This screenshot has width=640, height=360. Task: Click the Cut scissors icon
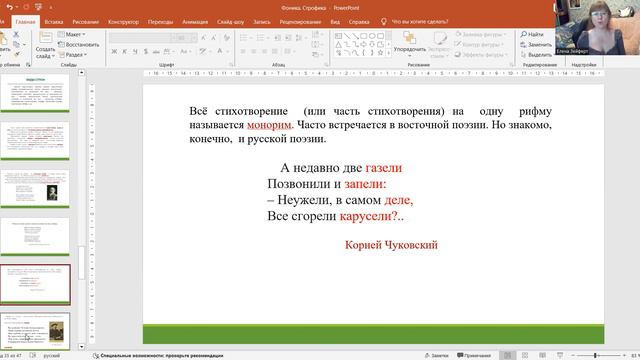16,34
